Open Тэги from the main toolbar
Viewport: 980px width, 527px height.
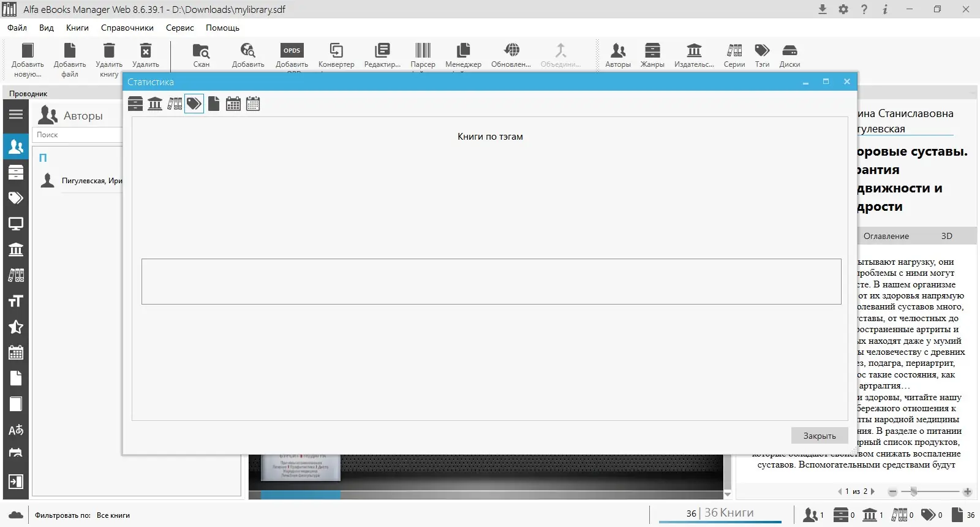point(762,55)
